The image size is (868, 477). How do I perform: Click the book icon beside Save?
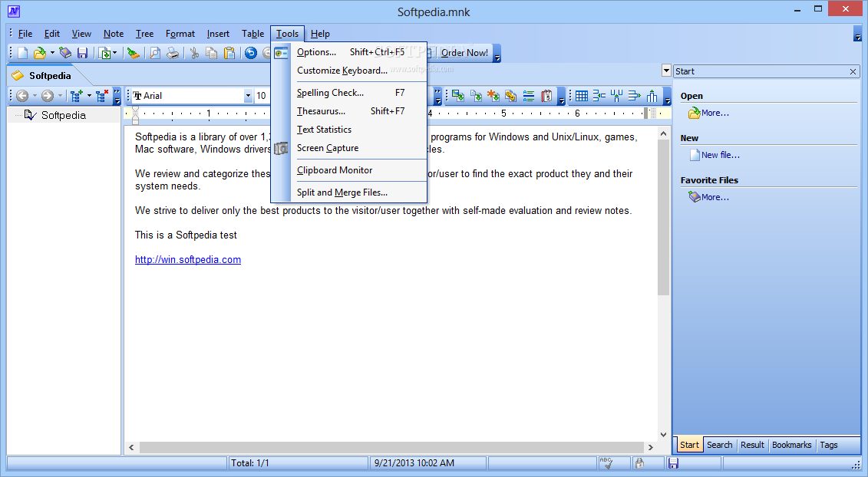point(65,53)
